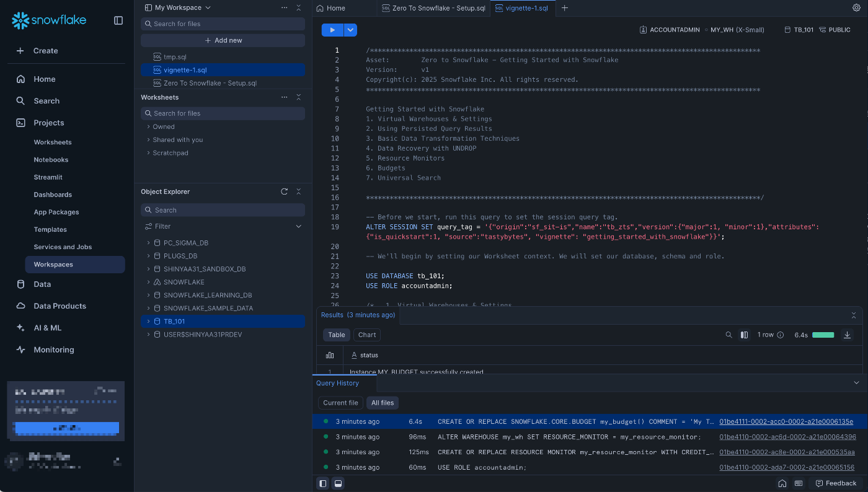Download the query results
Screen dimensions: 868x492
tap(847, 335)
